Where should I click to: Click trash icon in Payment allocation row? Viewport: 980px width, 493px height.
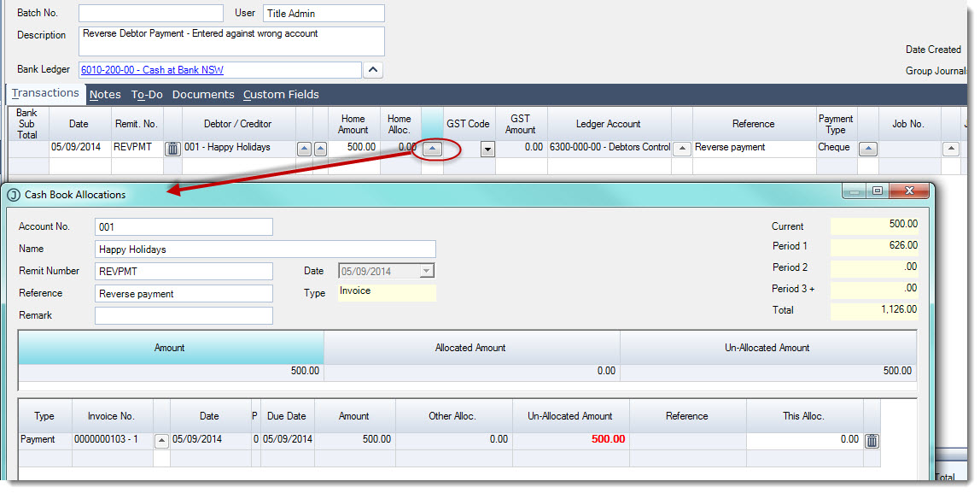pos(872,441)
